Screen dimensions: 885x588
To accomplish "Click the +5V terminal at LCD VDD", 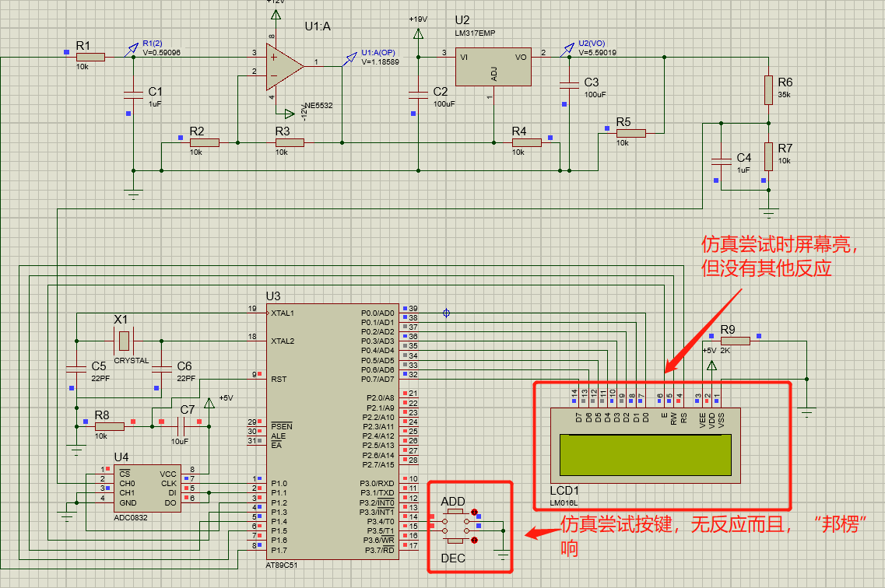I will point(711,366).
